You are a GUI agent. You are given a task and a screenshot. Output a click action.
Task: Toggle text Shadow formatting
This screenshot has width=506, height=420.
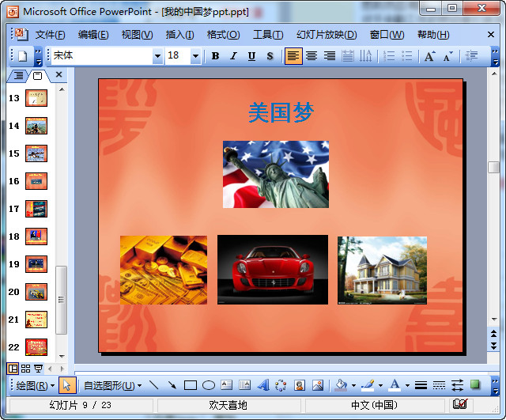coord(270,56)
